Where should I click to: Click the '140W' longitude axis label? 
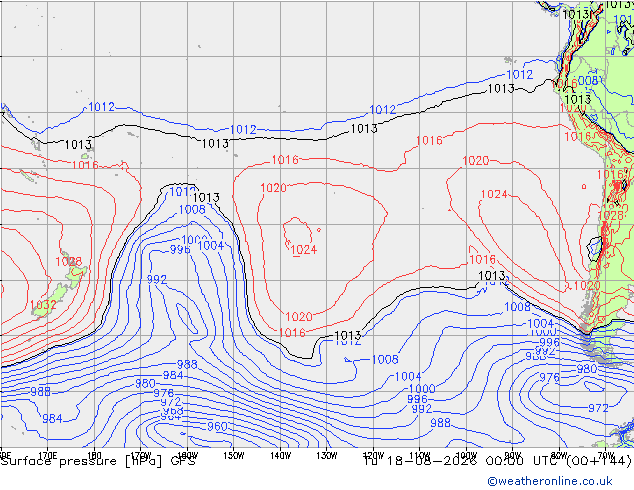pos(280,456)
